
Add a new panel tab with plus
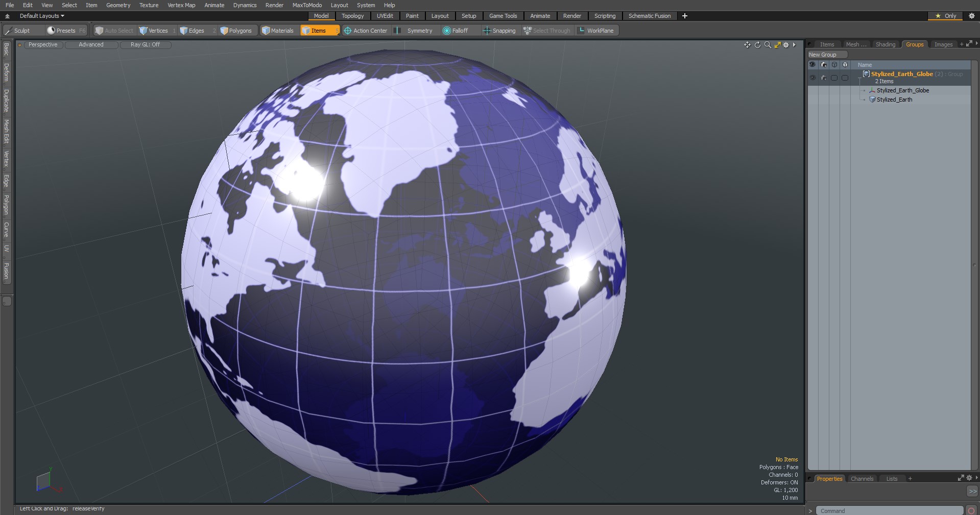961,44
